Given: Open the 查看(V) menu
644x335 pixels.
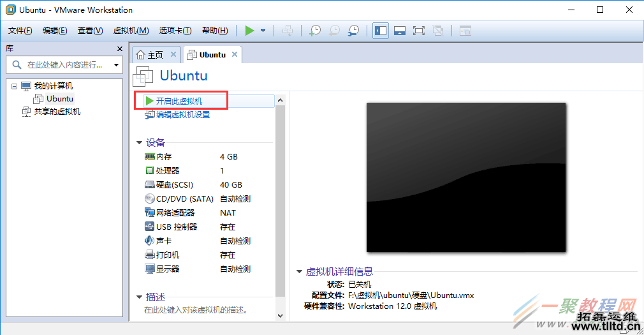Looking at the screenshot, I should click(90, 31).
